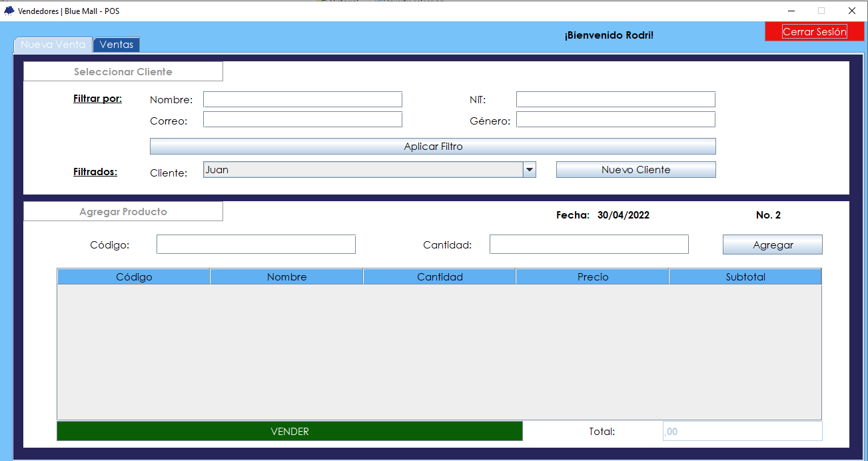Focus the Nombre filter text field
868x461 pixels.
(302, 99)
